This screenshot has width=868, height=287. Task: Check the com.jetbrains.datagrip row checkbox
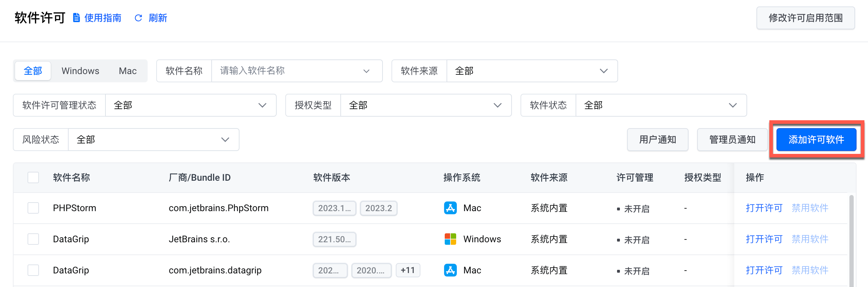[33, 270]
